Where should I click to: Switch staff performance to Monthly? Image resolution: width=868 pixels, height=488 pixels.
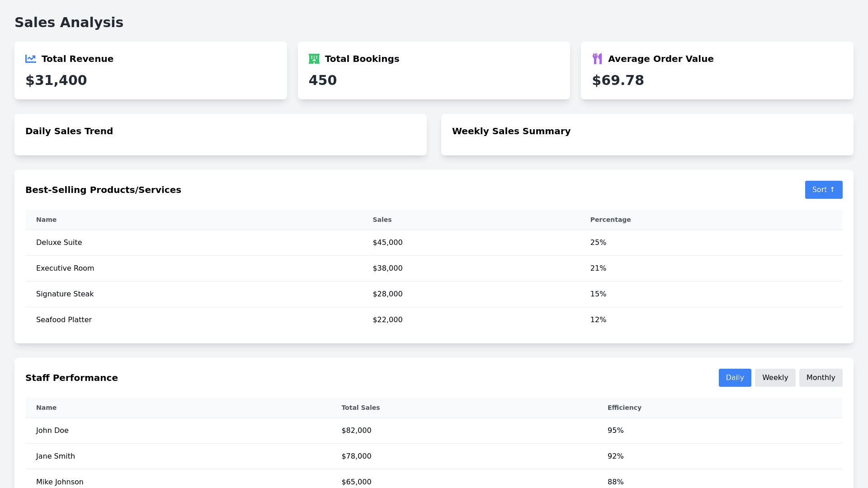tap(821, 378)
